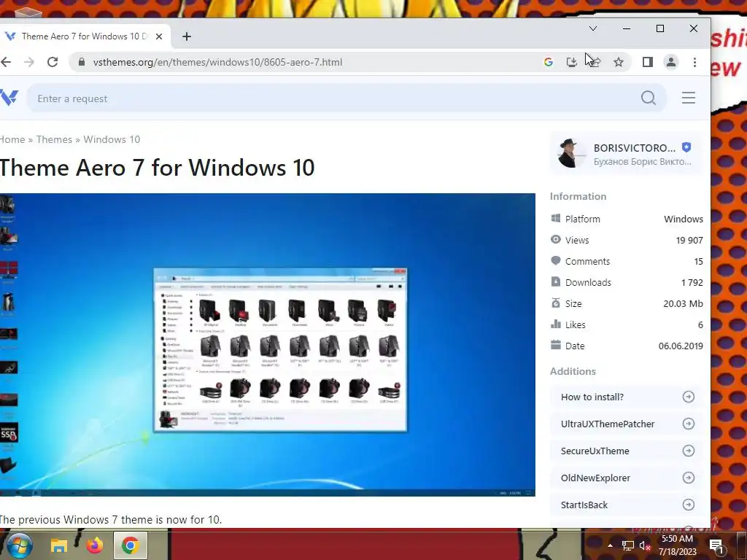Open the StartIsBack addition

point(626,505)
